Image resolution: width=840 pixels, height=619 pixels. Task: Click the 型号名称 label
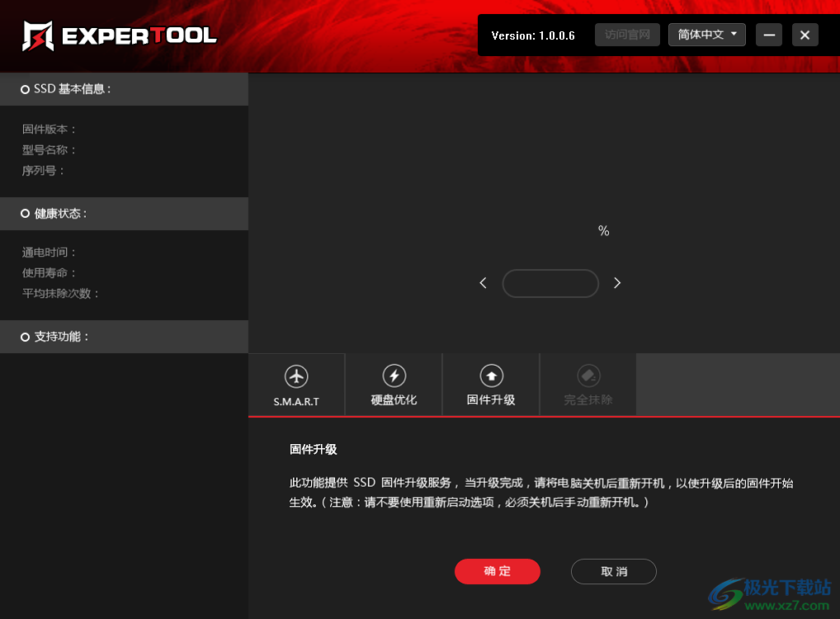coord(49,150)
